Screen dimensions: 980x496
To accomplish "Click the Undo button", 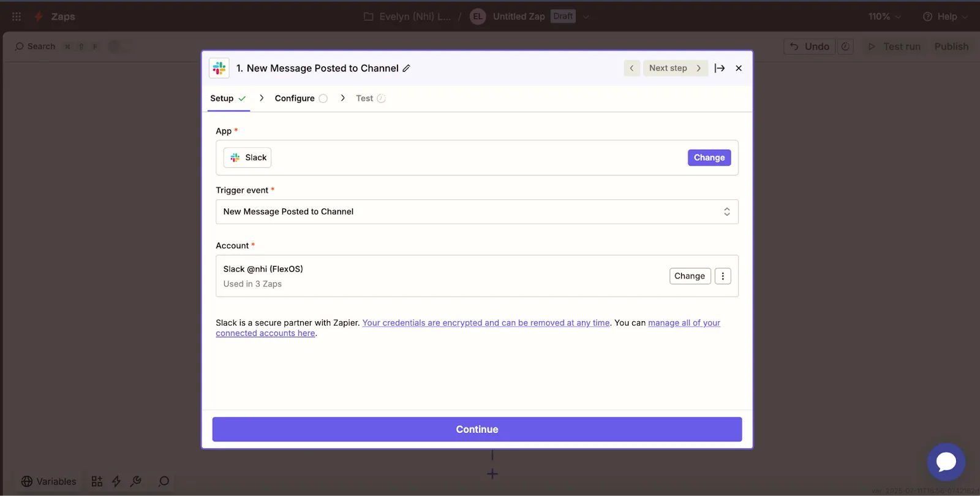I will tap(810, 47).
